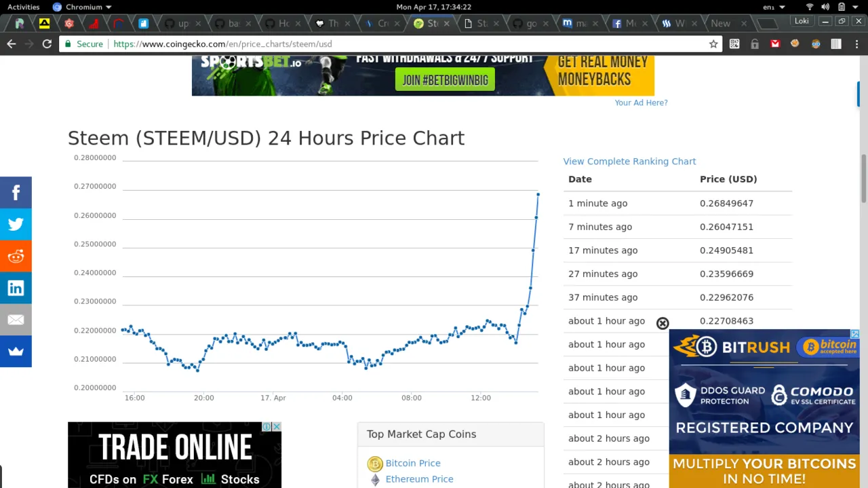Switch to the yellow triangle pinned tab

[44, 23]
